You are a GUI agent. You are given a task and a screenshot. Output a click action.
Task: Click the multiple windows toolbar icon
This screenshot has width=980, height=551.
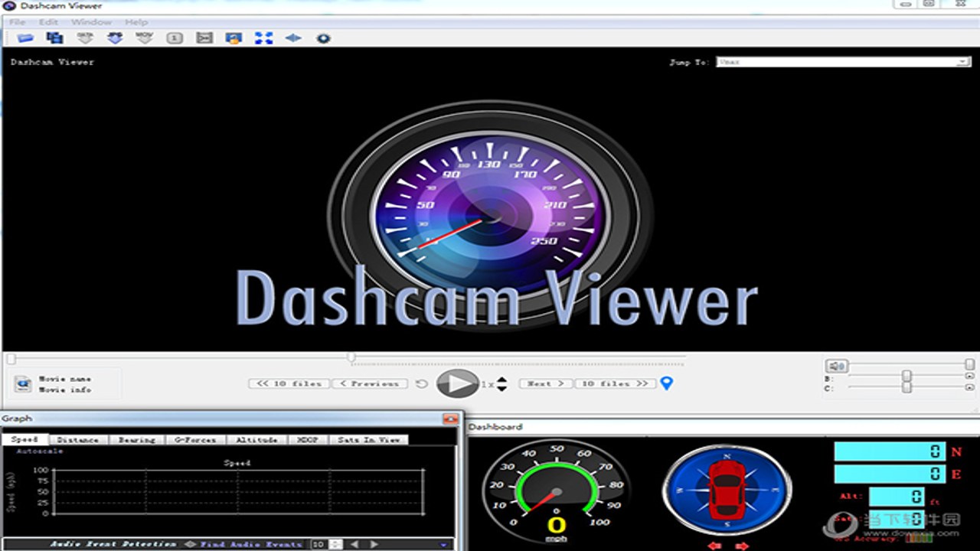point(55,37)
